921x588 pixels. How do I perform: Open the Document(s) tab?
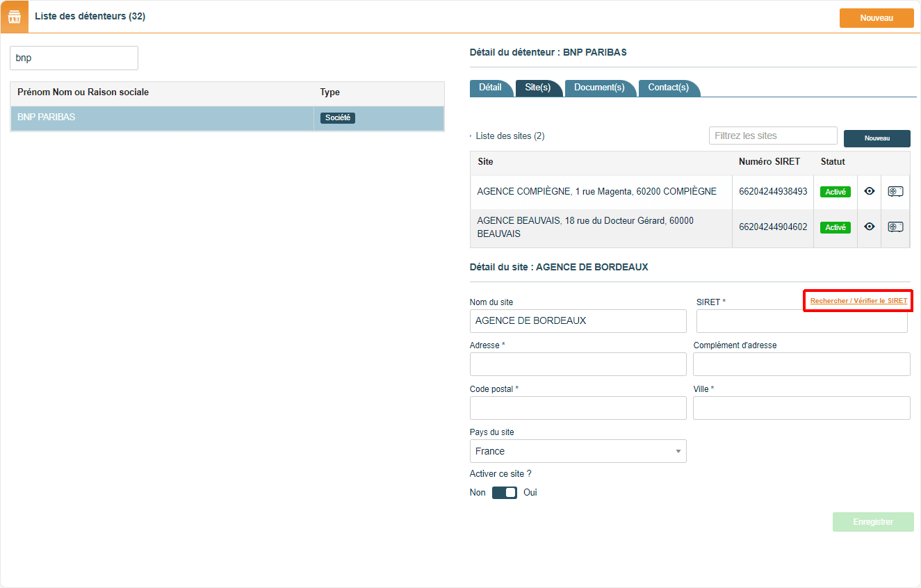[x=599, y=88]
